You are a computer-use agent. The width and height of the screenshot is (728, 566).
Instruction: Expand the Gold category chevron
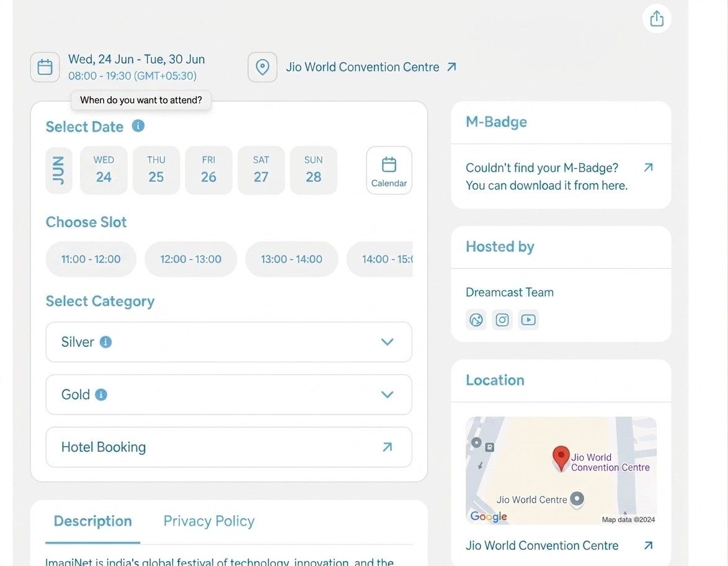pos(387,395)
